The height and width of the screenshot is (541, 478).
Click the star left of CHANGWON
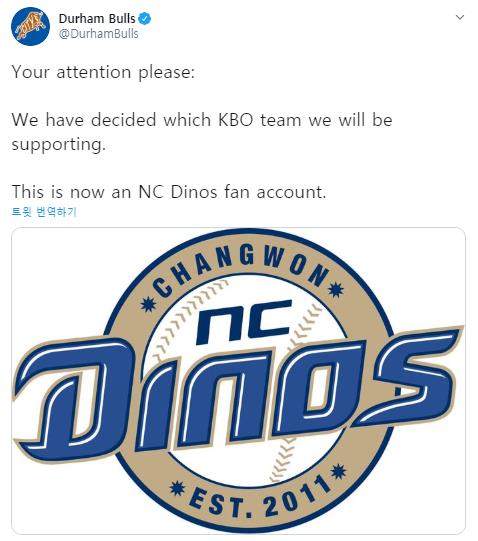[x=149, y=304]
